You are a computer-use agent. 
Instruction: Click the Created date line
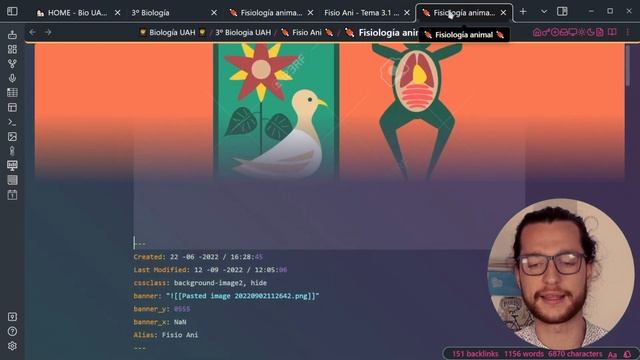coord(198,257)
